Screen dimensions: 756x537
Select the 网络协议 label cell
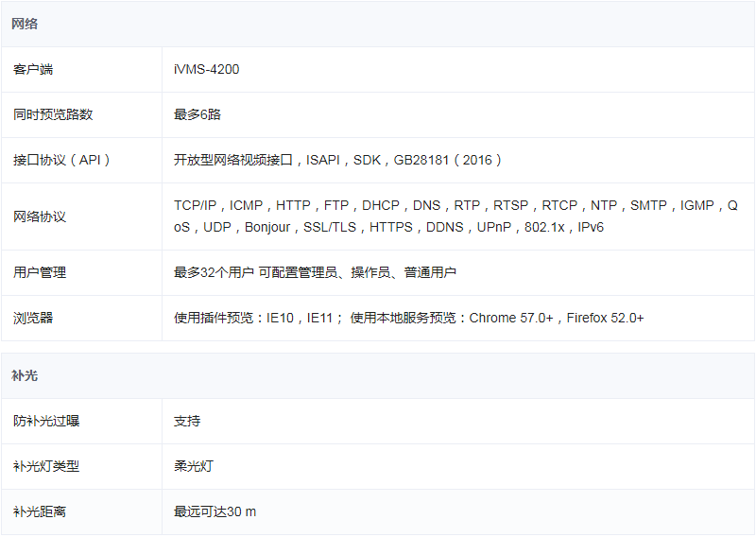pos(81,217)
